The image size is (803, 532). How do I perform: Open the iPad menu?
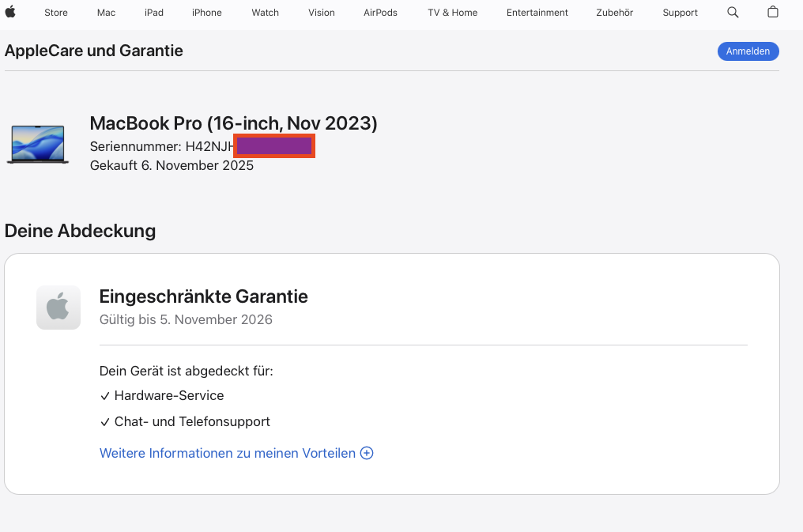153,13
